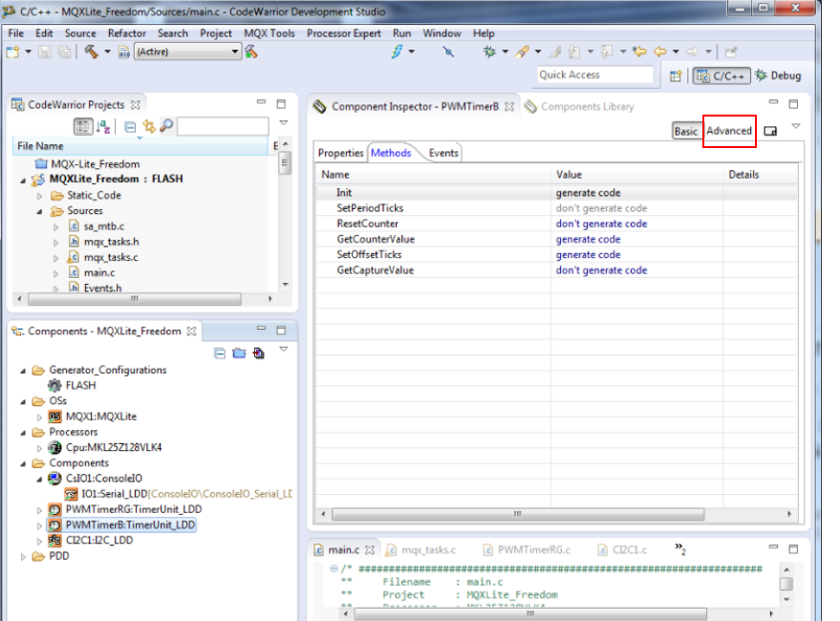Image resolution: width=840 pixels, height=621 pixels.
Task: Collapse the Generator_Configurations node
Action: 23,371
